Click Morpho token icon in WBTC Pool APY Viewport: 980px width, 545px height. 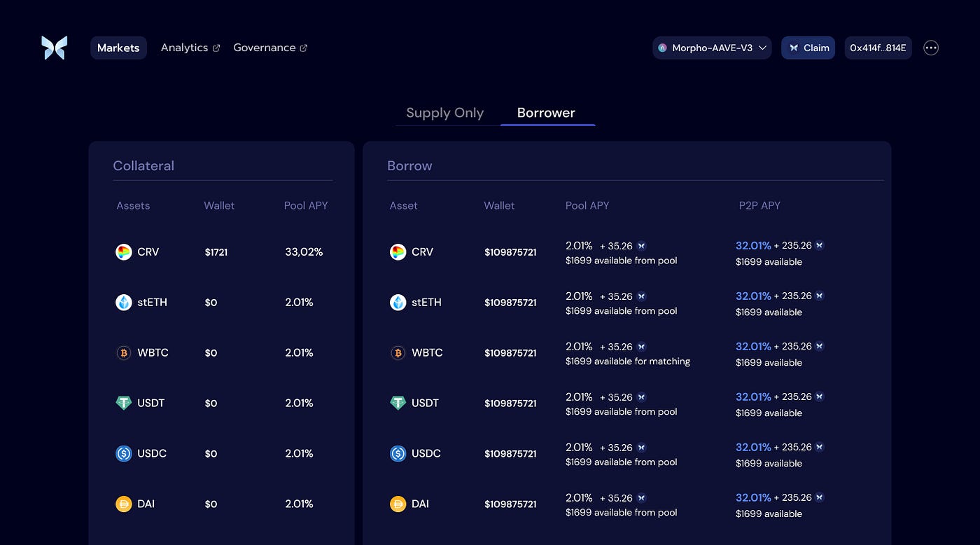pos(641,347)
